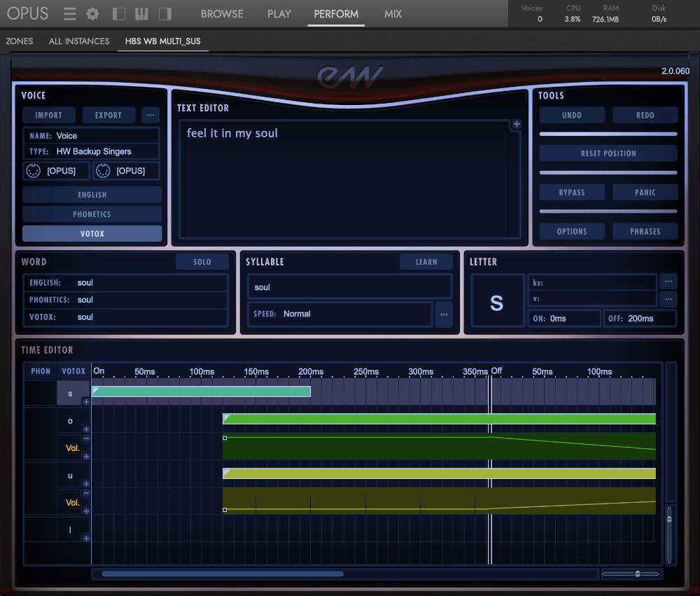Toggle the Solo button in Word panel
This screenshot has width=700, height=596.
[x=202, y=262]
